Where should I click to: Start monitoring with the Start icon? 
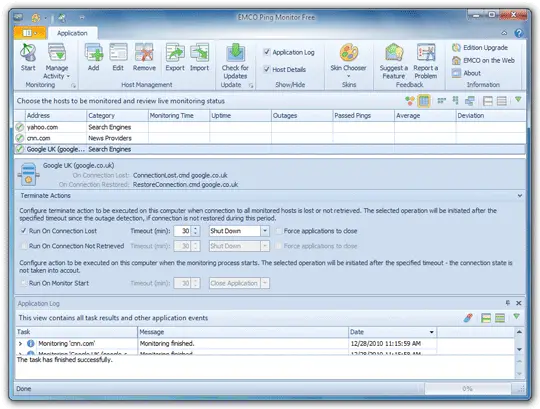(28, 57)
